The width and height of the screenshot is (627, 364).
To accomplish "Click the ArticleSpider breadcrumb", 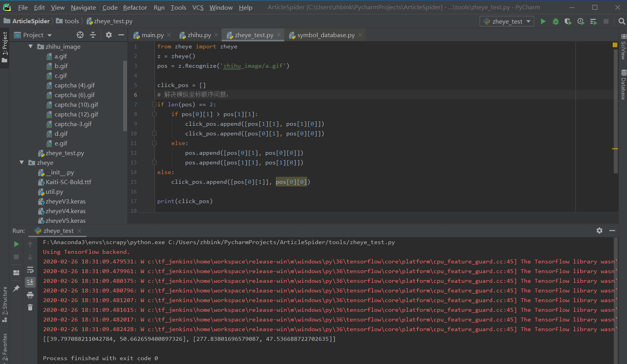I will click(x=27, y=21).
